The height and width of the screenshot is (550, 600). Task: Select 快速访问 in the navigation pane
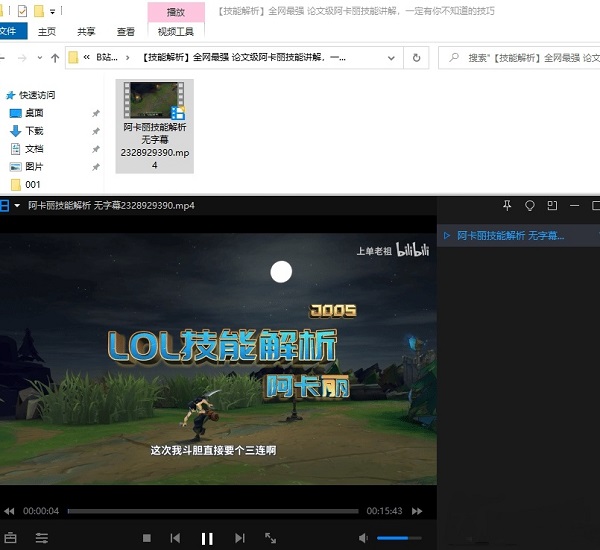[x=37, y=95]
